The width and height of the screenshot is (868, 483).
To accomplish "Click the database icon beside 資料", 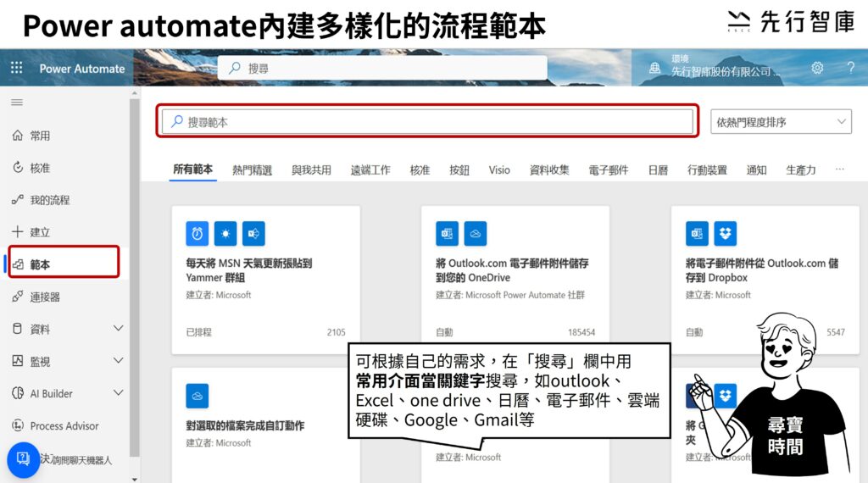I will 18,329.
